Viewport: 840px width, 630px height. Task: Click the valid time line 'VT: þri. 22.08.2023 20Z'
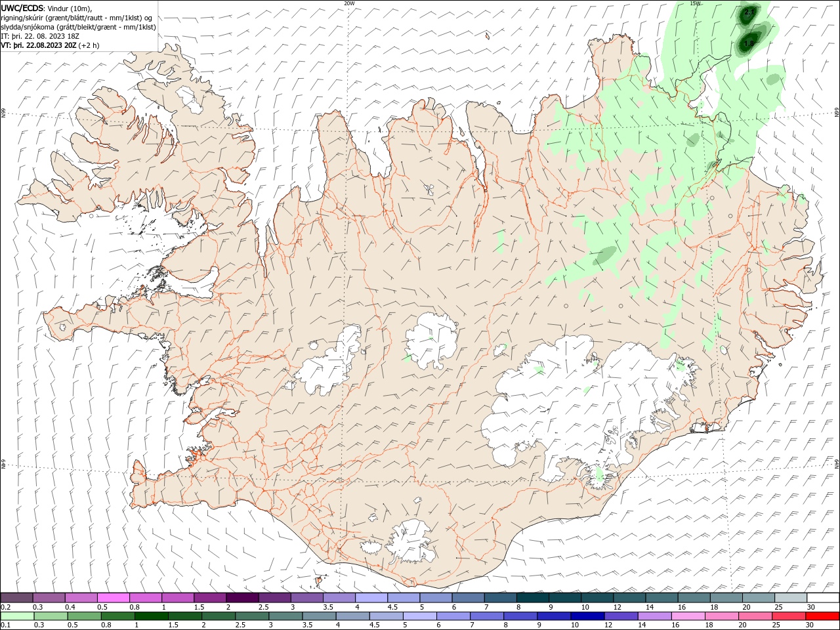click(40, 45)
